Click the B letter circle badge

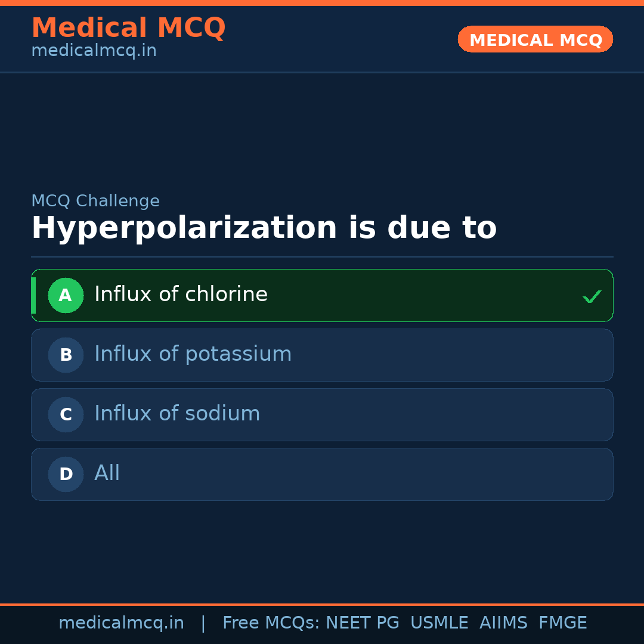pyautogui.click(x=66, y=355)
